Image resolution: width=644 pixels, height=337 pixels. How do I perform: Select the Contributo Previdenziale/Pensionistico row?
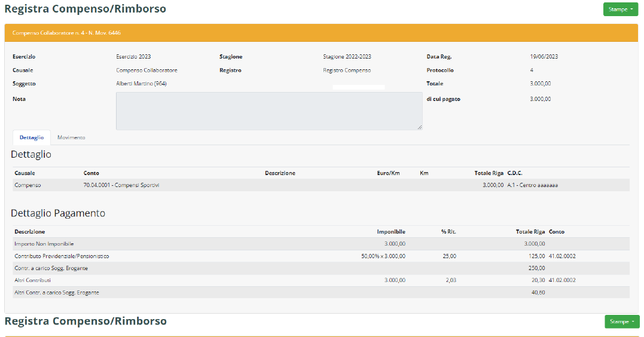[62, 256]
